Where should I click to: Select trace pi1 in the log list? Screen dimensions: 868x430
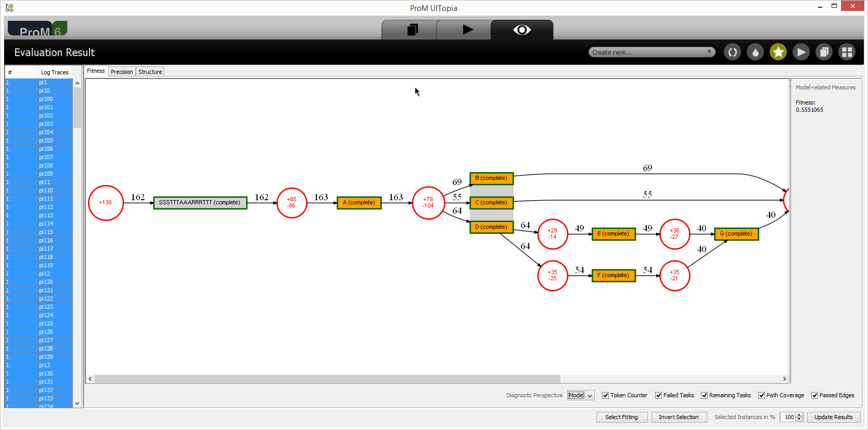point(39,82)
